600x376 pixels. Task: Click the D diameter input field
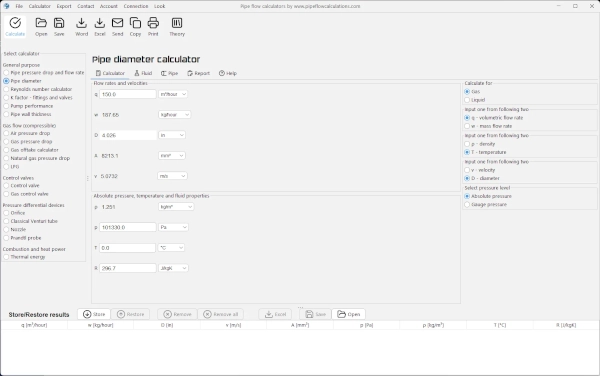coord(128,135)
